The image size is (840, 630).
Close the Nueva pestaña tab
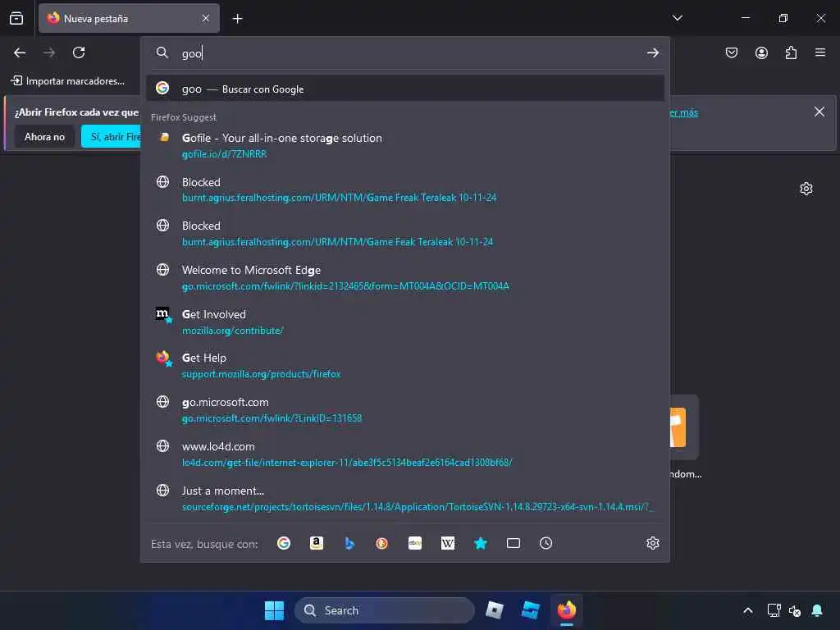click(x=206, y=18)
